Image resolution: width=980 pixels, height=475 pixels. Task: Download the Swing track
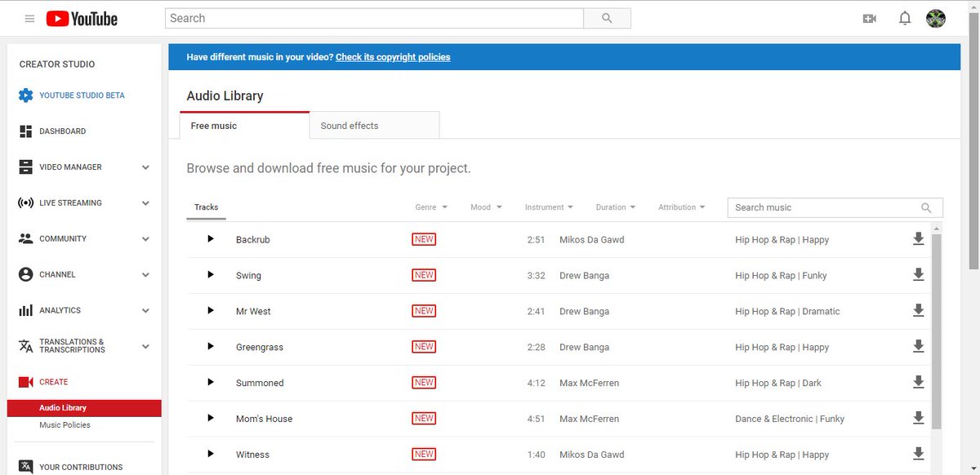918,275
